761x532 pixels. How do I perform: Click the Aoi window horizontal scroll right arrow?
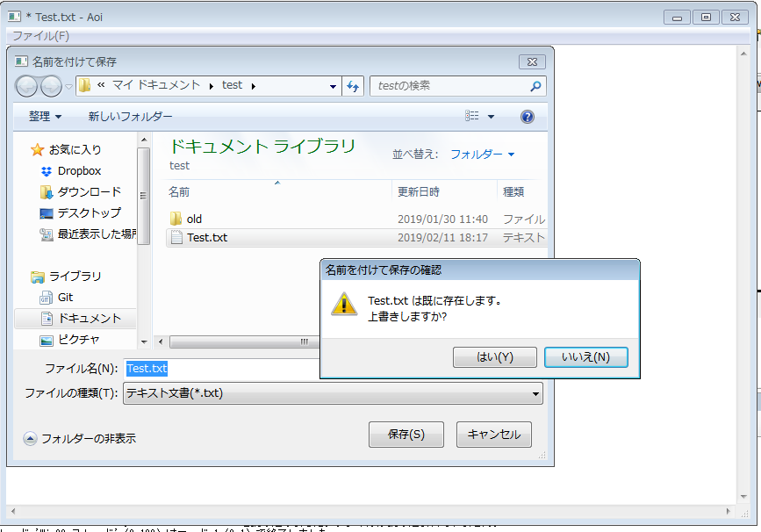pos(728,511)
